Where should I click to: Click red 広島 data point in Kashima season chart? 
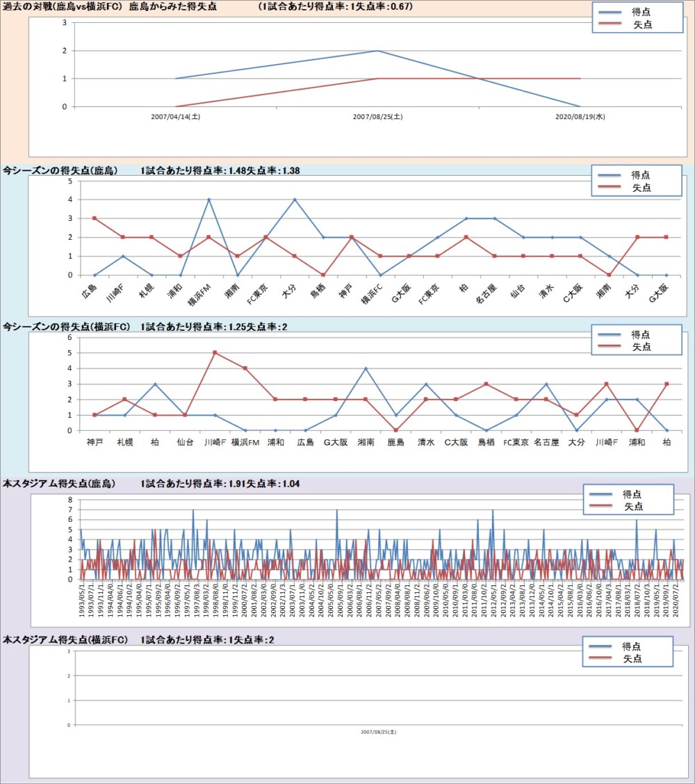[x=94, y=218]
